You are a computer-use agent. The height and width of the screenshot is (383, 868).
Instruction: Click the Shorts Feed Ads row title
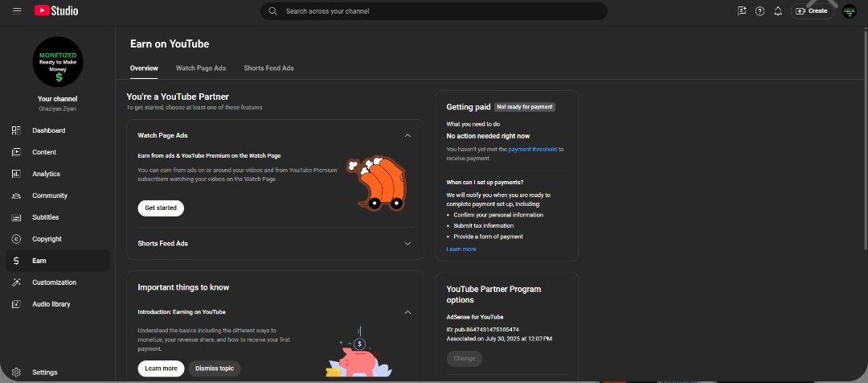tap(162, 243)
